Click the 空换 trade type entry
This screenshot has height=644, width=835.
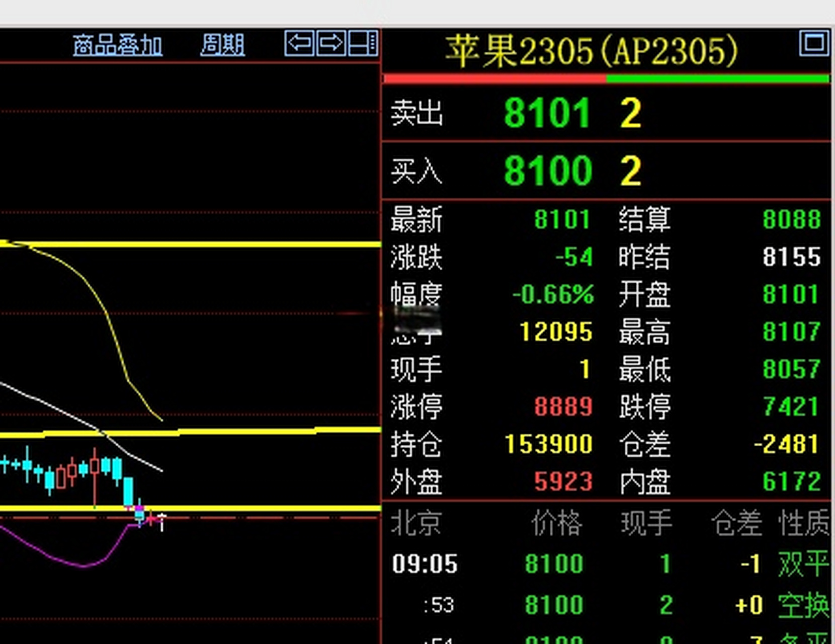point(803,605)
